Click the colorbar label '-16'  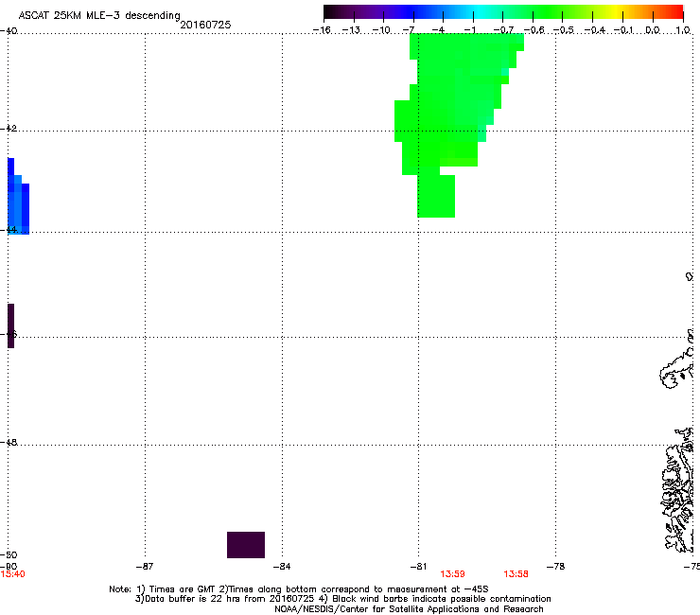click(x=322, y=30)
